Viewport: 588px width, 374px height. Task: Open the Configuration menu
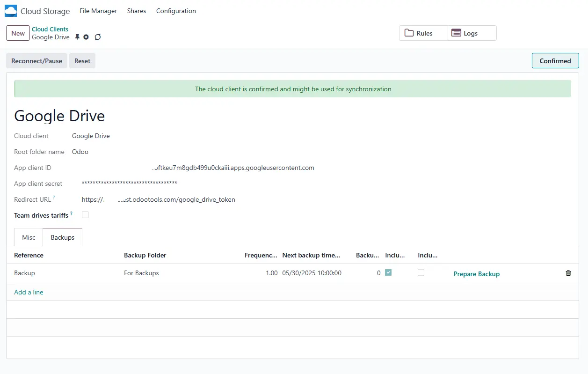[x=176, y=11]
